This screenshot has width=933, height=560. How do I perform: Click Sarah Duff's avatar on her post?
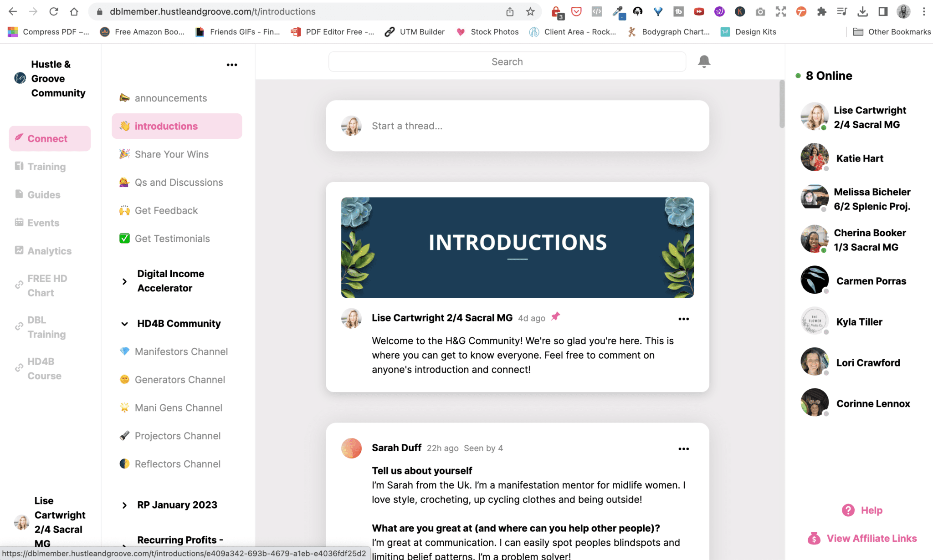[x=351, y=448]
